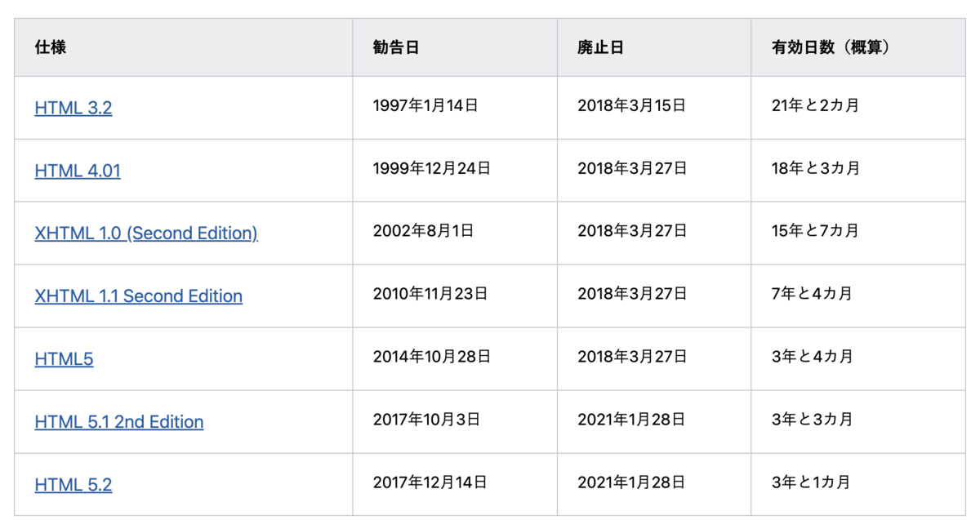This screenshot has width=980, height=529.
Task: Open HTML 5.1 2nd Edition link
Action: (x=119, y=422)
